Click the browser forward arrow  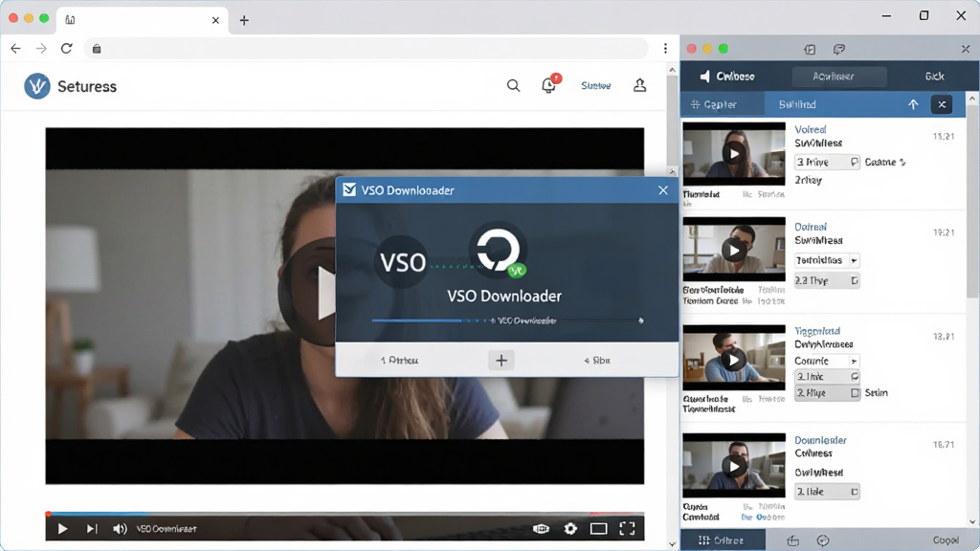coord(41,48)
